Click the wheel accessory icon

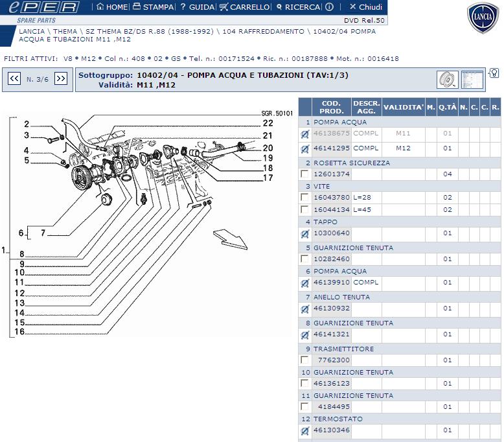[x=448, y=80]
